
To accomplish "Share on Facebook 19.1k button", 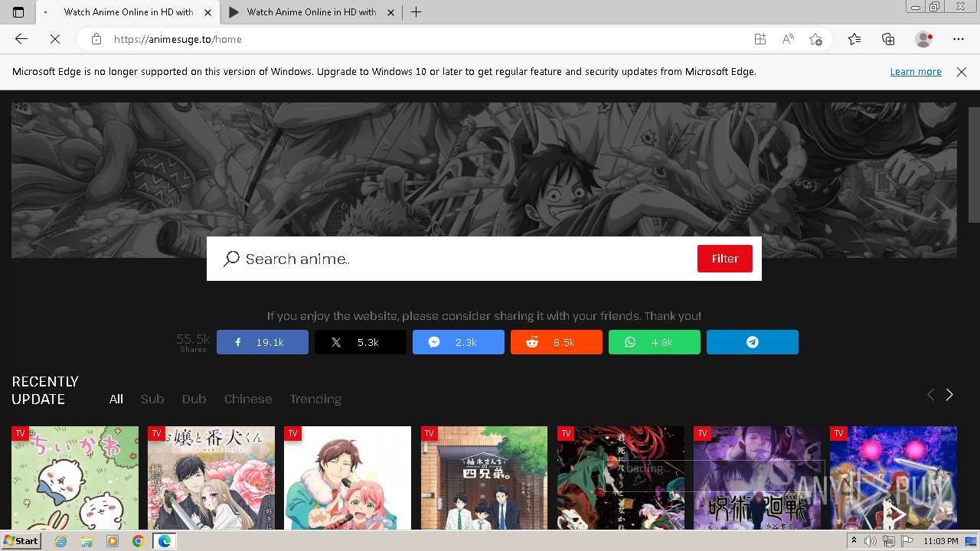I will (x=263, y=342).
